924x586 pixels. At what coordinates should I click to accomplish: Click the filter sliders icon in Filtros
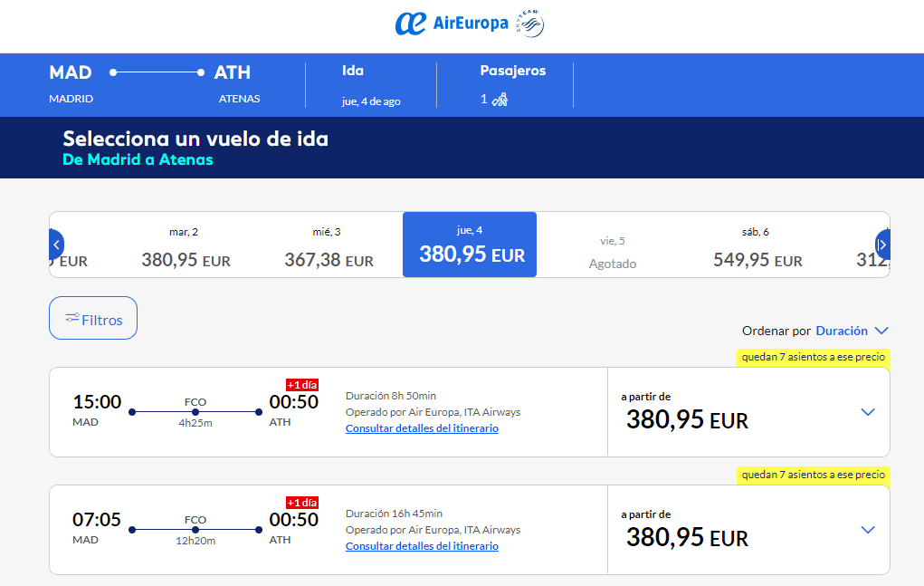pos(71,318)
